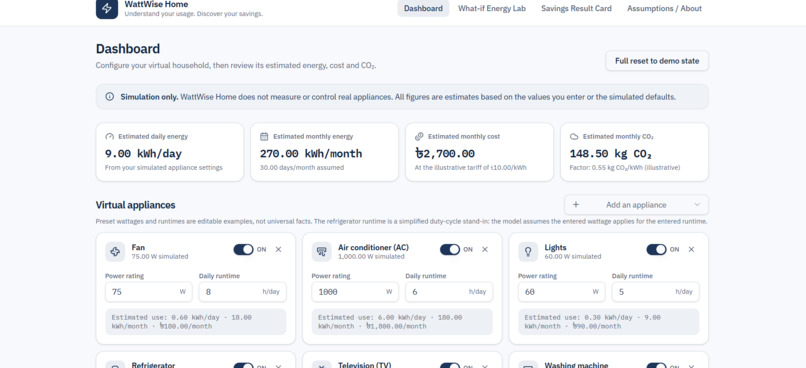Click the gauge icon beside Estimated daily energy
Image resolution: width=806 pixels, height=368 pixels.
(109, 137)
